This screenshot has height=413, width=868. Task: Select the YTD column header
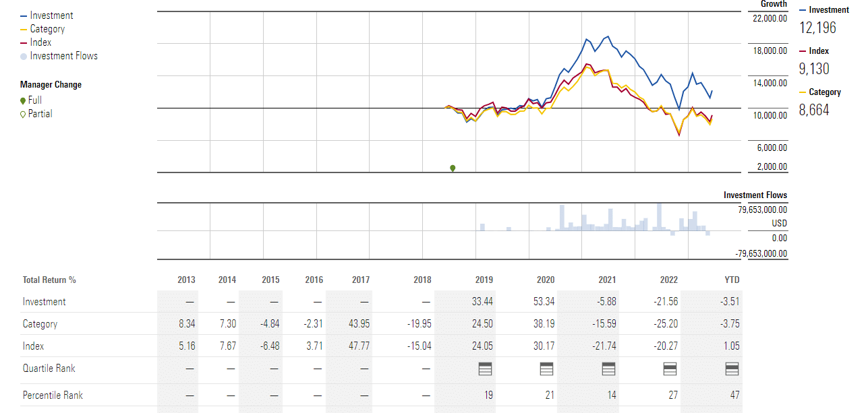point(731,280)
